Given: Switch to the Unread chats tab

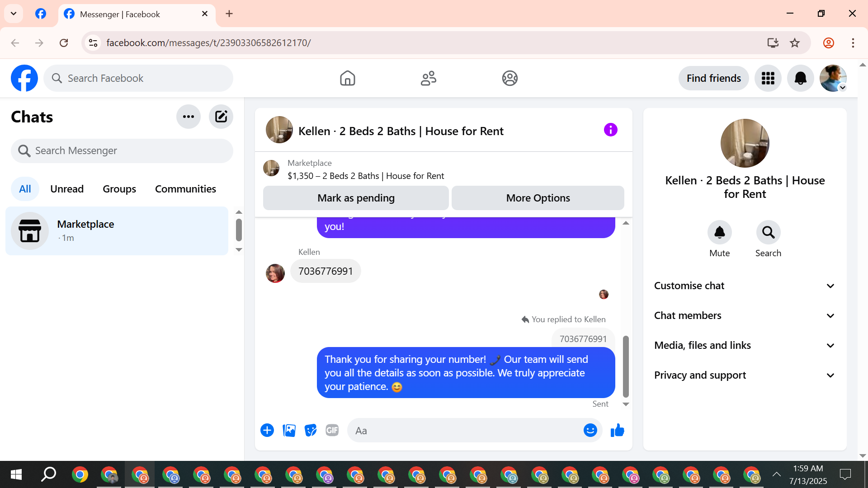Looking at the screenshot, I should point(67,189).
